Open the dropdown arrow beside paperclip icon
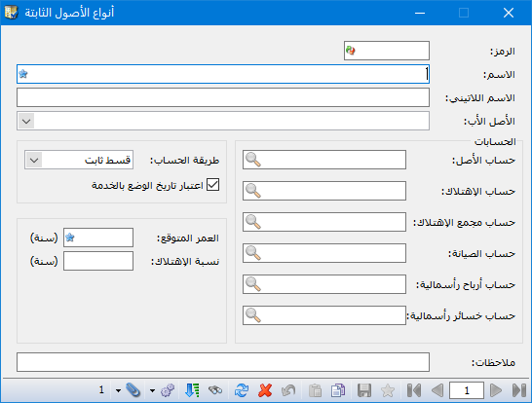The image size is (532, 403). click(118, 390)
